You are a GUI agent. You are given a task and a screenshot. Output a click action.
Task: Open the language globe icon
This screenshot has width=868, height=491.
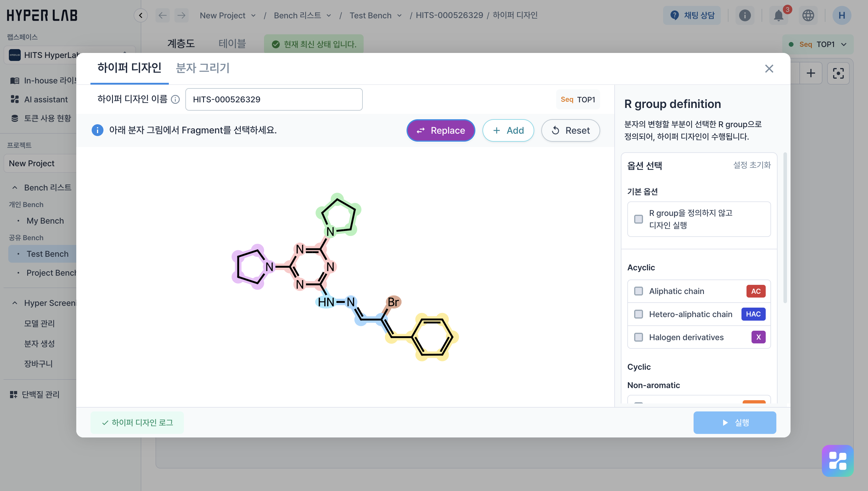click(x=808, y=15)
